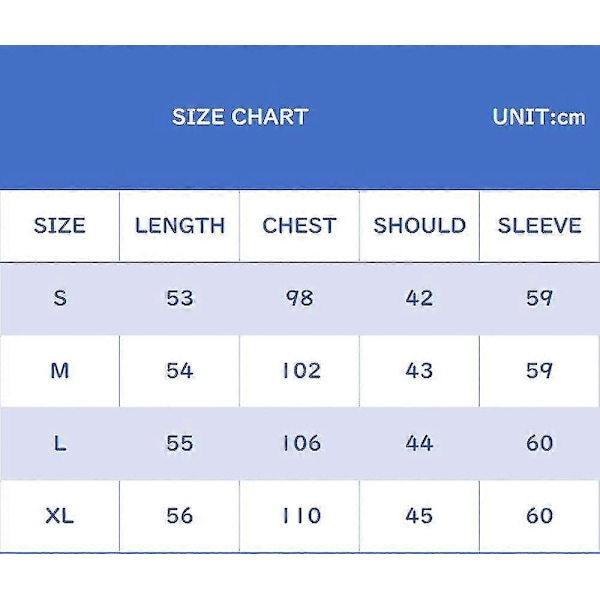Select the CHEST column header
The height and width of the screenshot is (600, 600).
299,225
